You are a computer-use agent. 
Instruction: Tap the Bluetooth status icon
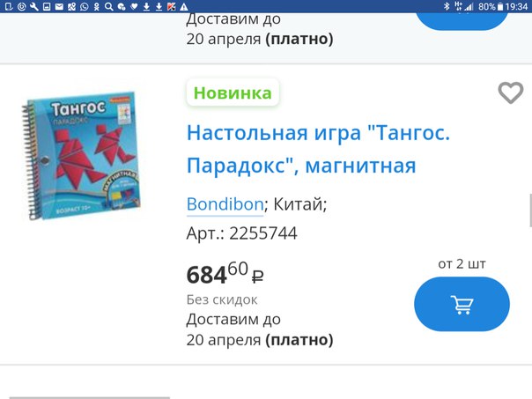click(447, 6)
